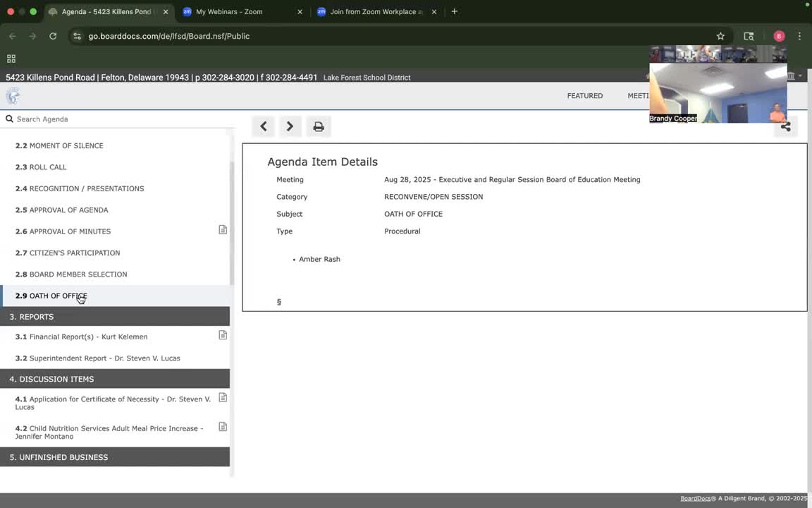Image resolution: width=812 pixels, height=508 pixels.
Task: Click the Search Agenda field
Action: point(120,119)
